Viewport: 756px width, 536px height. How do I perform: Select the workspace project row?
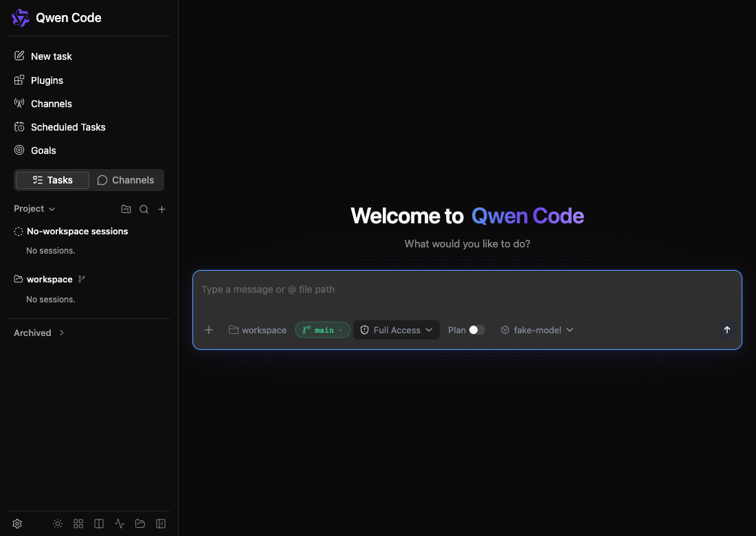[44, 279]
